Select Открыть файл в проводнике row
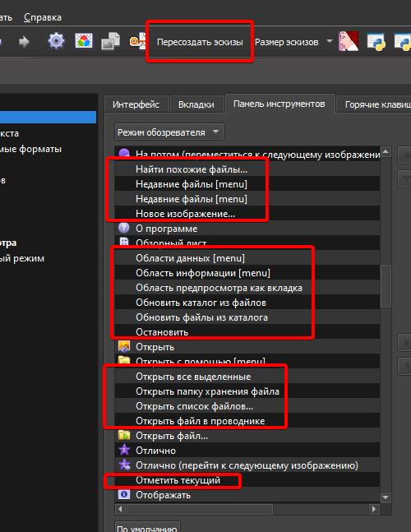Viewport: 411px width, 532px height. point(247,421)
